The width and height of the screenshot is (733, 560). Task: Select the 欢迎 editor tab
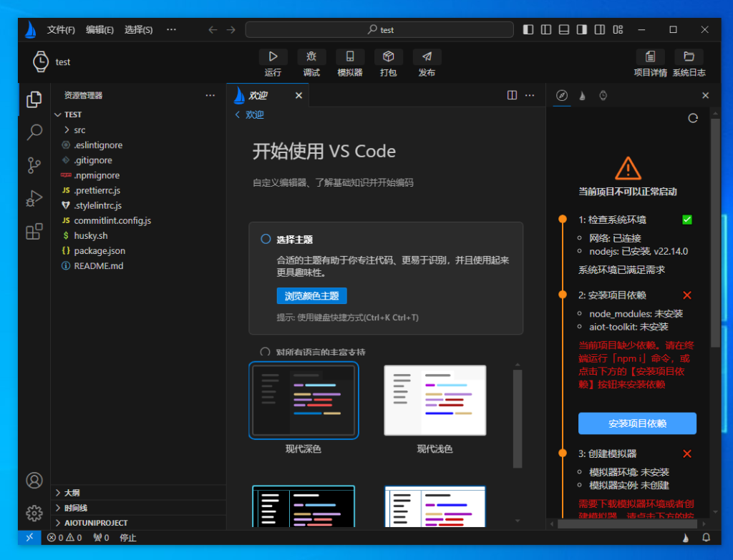pos(268,95)
